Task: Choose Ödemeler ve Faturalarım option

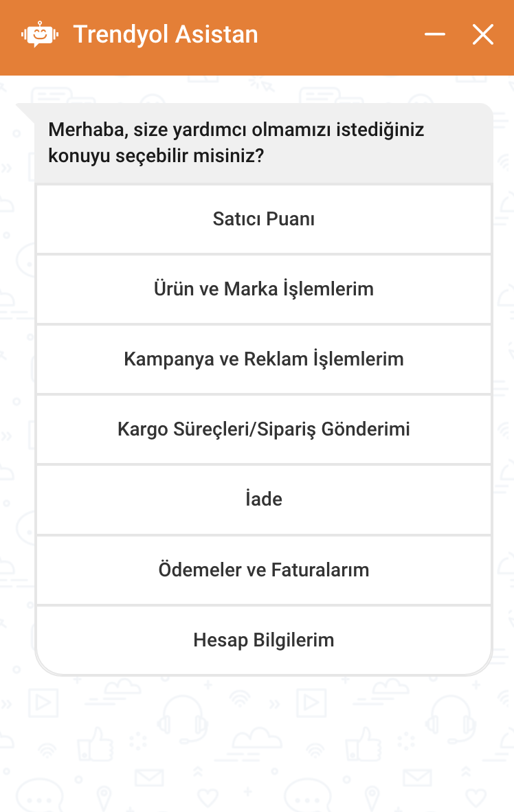Action: click(x=264, y=569)
